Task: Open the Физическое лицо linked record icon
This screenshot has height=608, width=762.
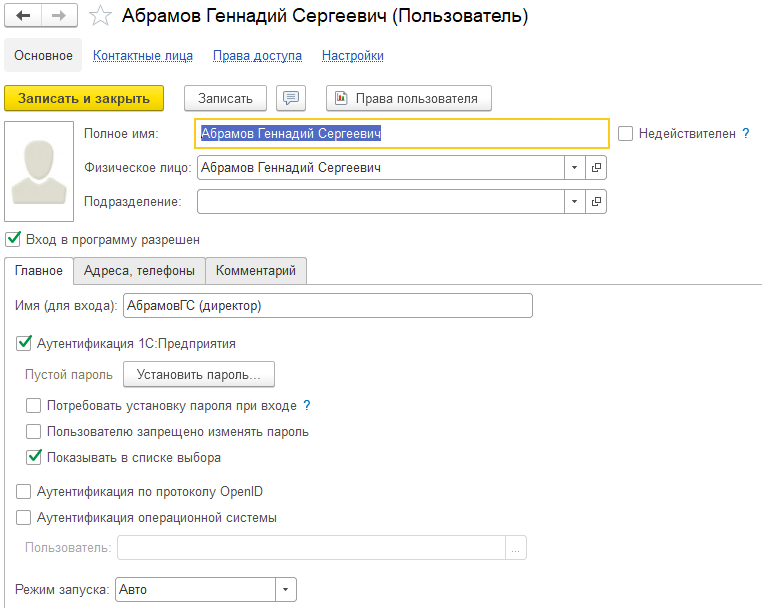Action: click(596, 168)
